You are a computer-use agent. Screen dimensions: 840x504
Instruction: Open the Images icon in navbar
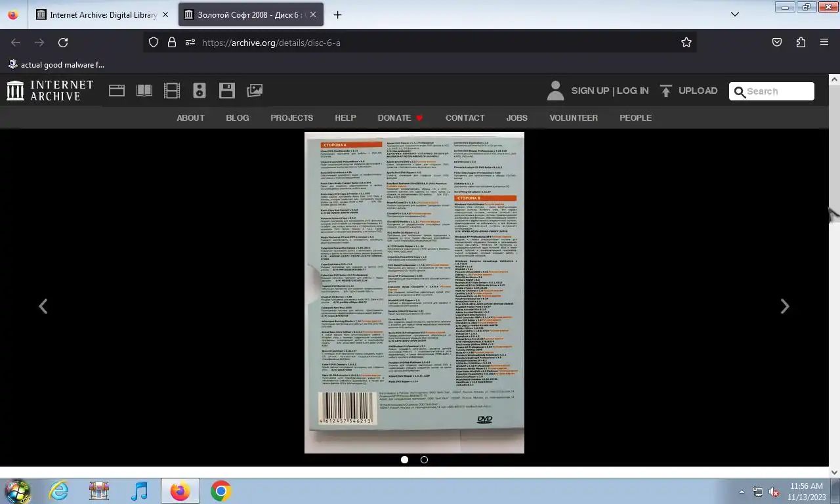pos(255,91)
